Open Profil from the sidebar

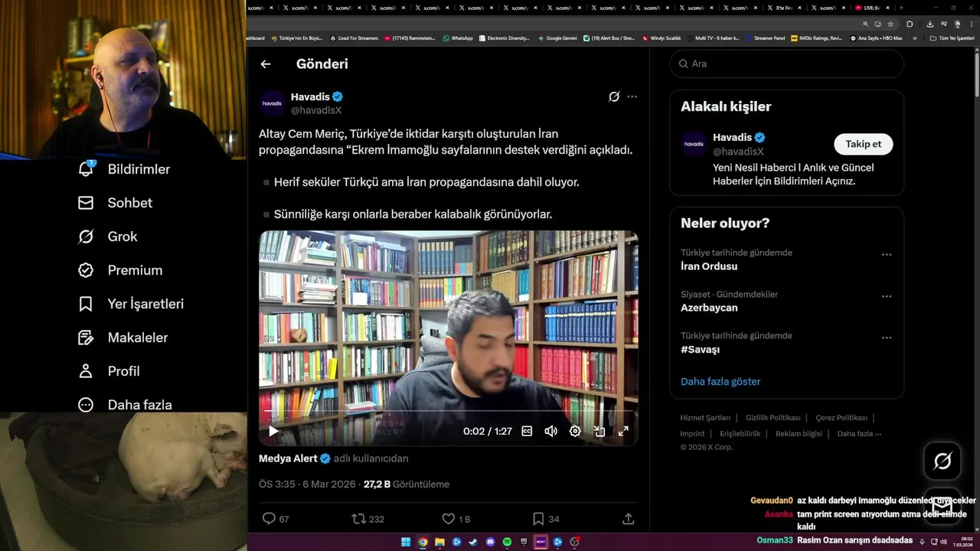pyautogui.click(x=109, y=371)
